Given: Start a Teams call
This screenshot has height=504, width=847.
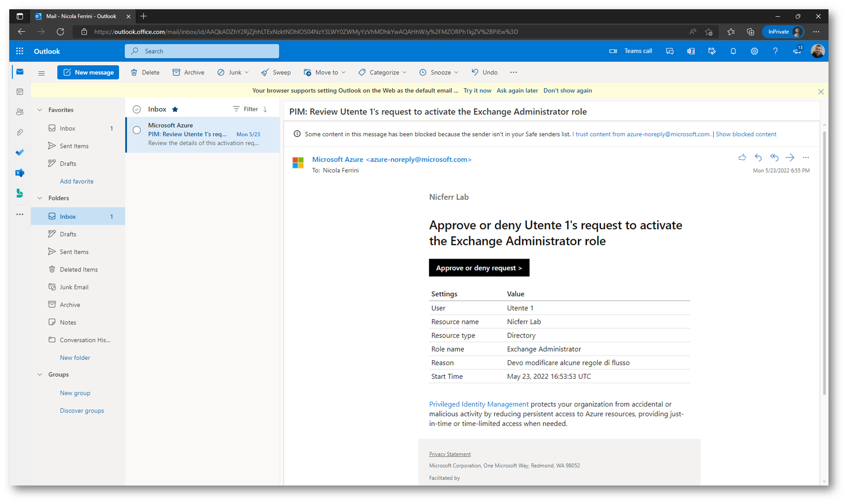Looking at the screenshot, I should pyautogui.click(x=631, y=51).
